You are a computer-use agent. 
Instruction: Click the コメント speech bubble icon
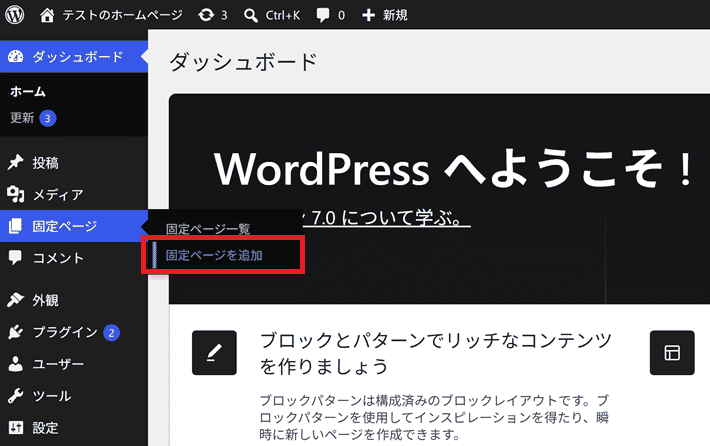click(x=15, y=258)
